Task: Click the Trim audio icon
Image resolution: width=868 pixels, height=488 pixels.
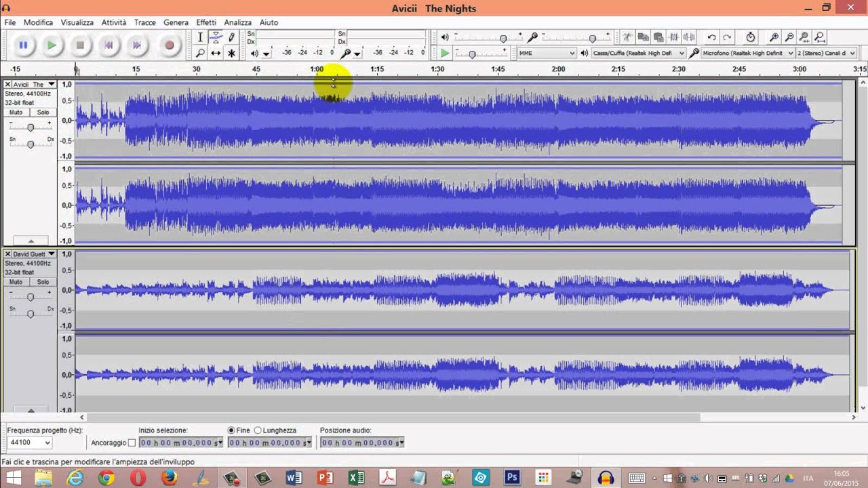Action: (x=673, y=37)
